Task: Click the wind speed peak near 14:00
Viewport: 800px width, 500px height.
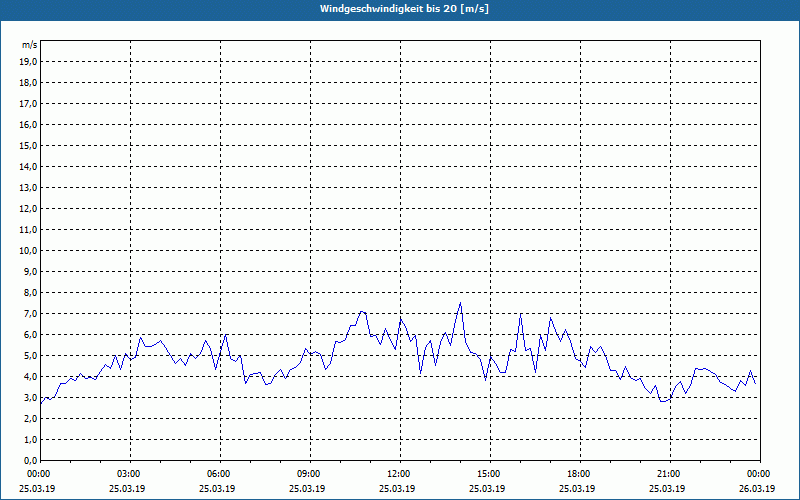Action: [460, 303]
